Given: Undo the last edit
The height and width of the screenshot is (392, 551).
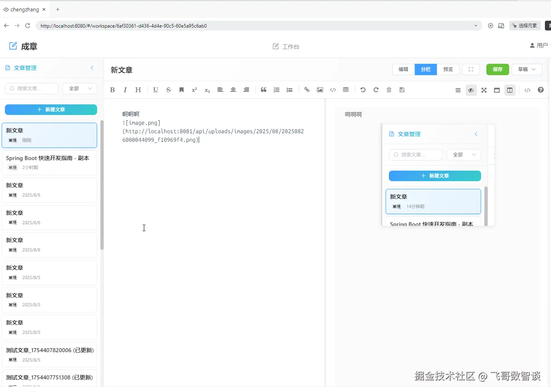Looking at the screenshot, I should pyautogui.click(x=363, y=90).
